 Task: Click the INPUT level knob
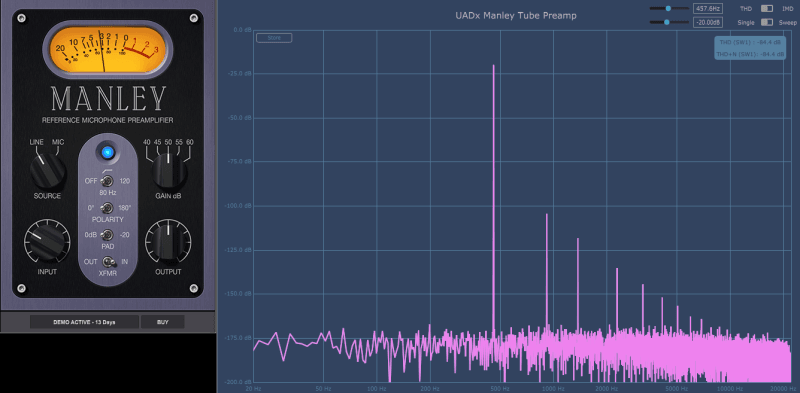tap(47, 242)
